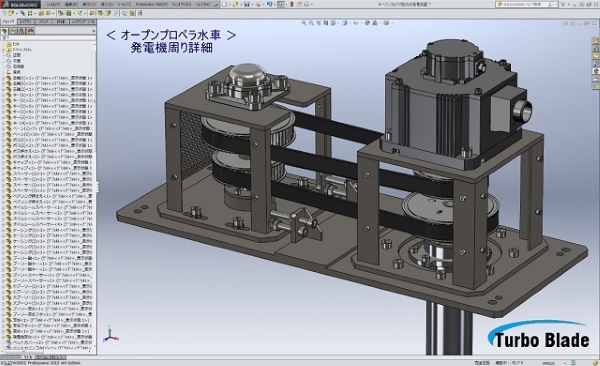
Task: Open the PropertyManager tab icon
Action: tap(13, 31)
